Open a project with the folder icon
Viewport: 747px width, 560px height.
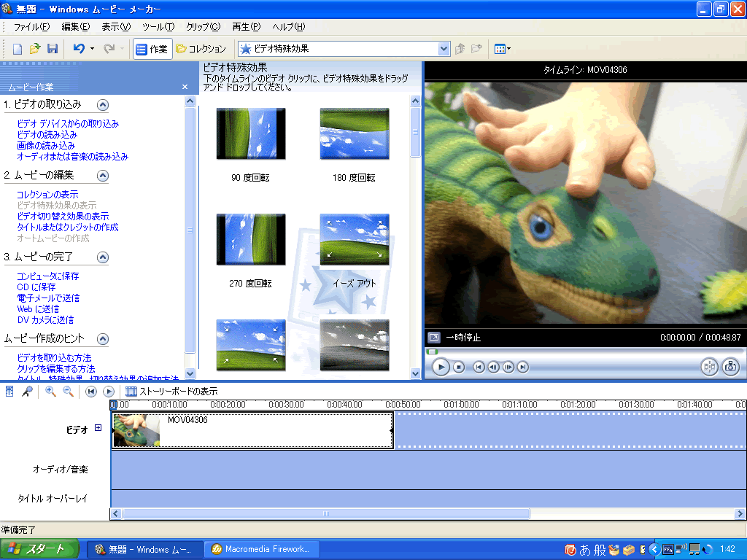point(35,49)
